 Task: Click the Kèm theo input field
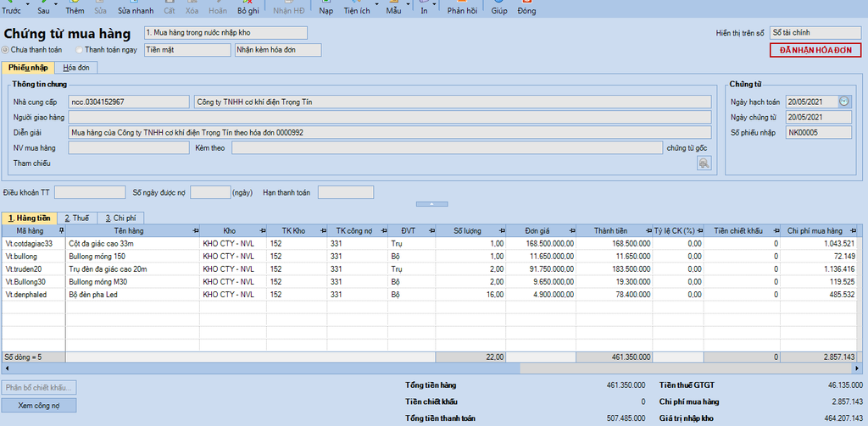tap(447, 147)
